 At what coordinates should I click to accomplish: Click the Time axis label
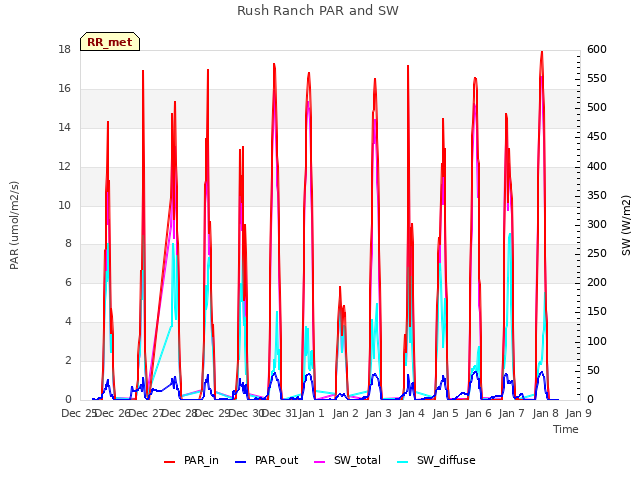tap(566, 429)
